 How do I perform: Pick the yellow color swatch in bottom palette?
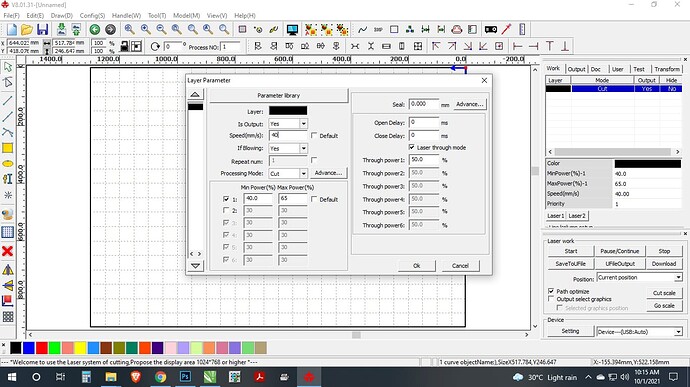[80, 348]
